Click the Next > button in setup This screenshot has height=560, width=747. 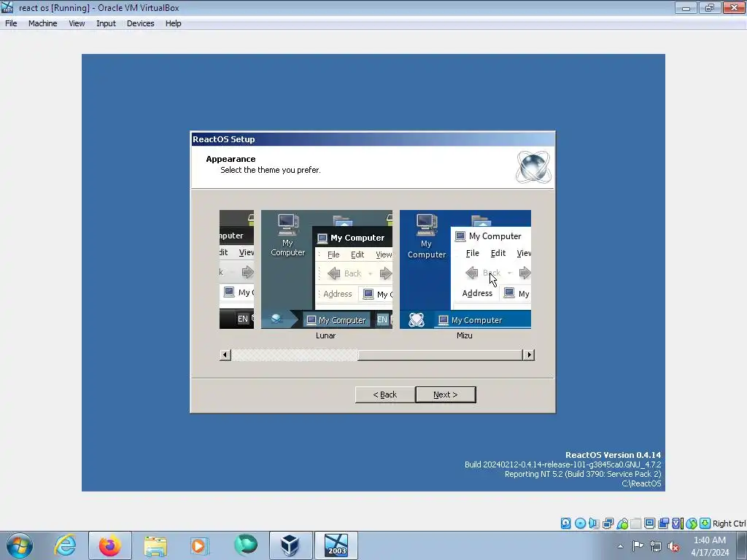tap(446, 394)
